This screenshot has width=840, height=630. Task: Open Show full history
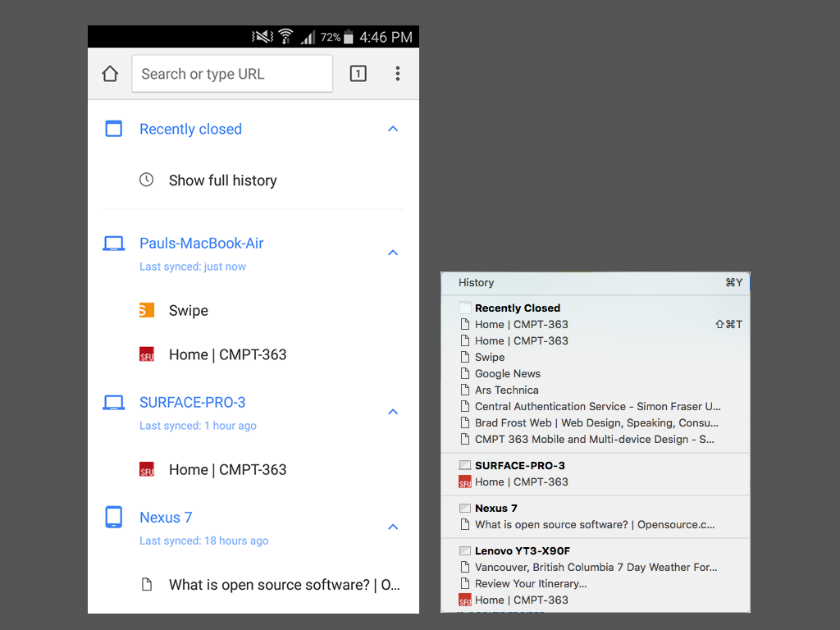(x=223, y=180)
